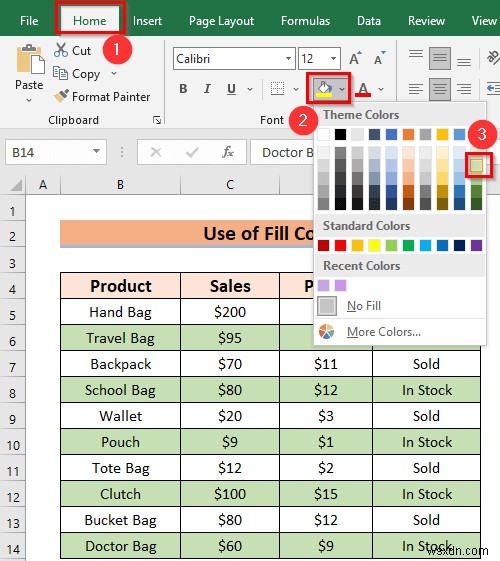The image size is (500, 561).
Task: Open Clipboard dialog launcher
Action: (x=157, y=120)
